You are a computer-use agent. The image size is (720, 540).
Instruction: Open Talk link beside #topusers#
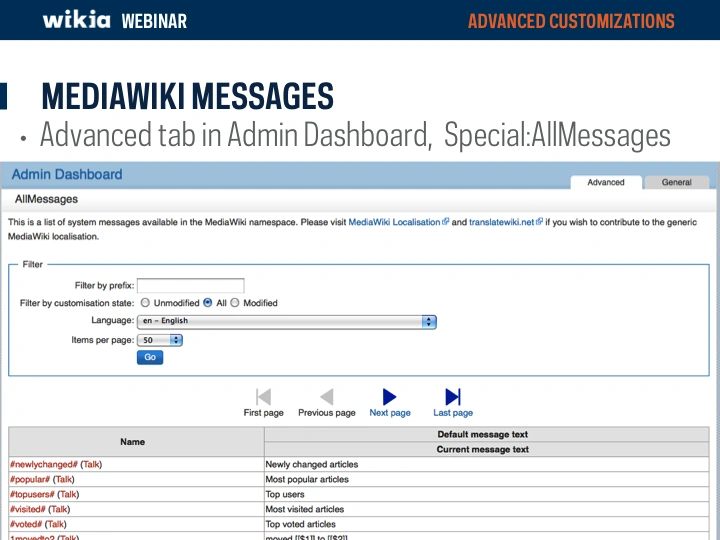(x=68, y=494)
